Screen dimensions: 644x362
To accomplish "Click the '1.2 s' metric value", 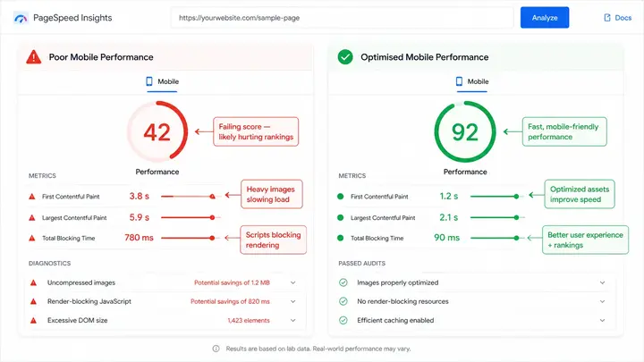I will 448,196.
